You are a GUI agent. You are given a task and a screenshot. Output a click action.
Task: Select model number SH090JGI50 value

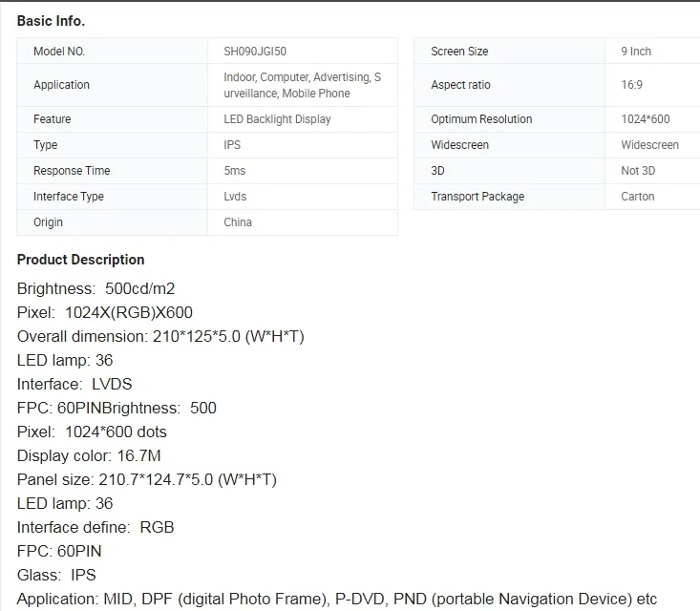pyautogui.click(x=255, y=52)
